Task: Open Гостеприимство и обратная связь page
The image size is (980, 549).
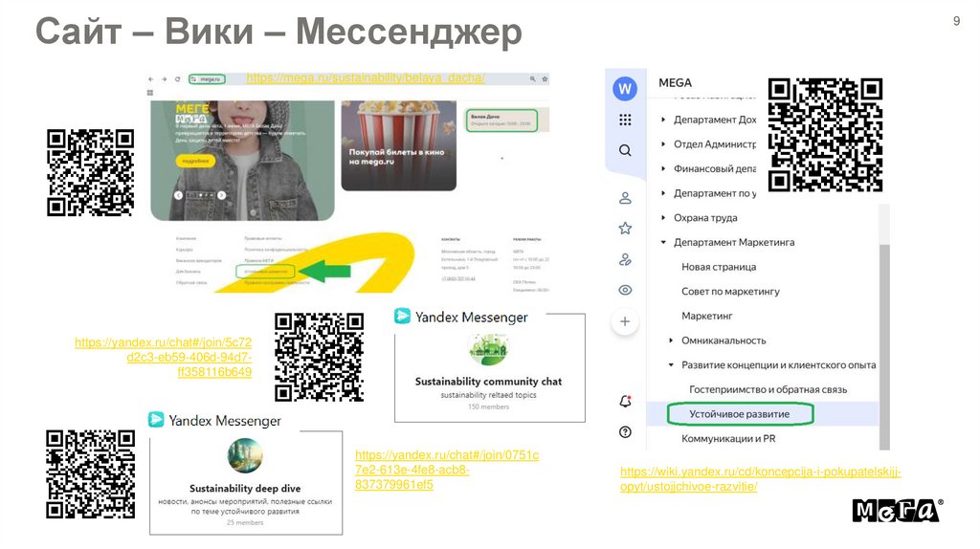Action: [x=768, y=389]
